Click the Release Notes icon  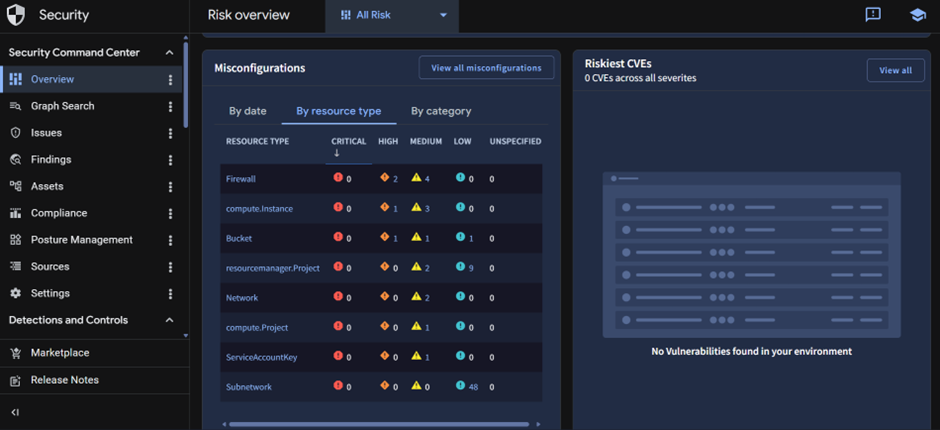pyautogui.click(x=16, y=380)
